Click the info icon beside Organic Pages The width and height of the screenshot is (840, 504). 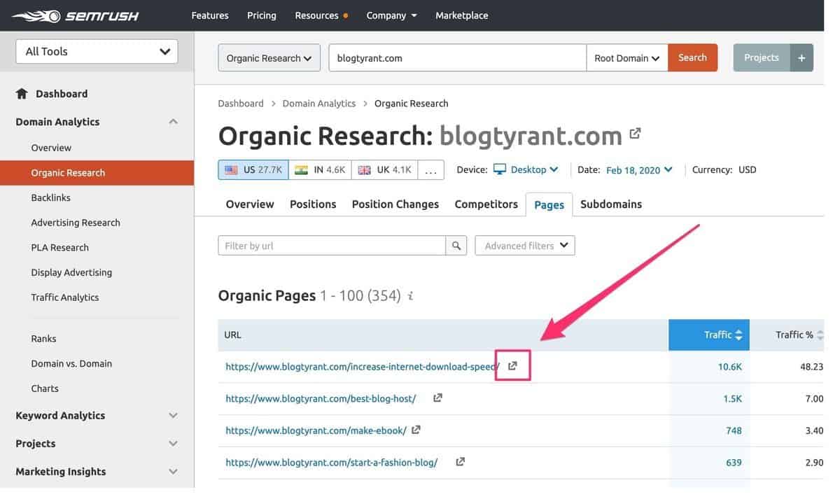pyautogui.click(x=411, y=296)
